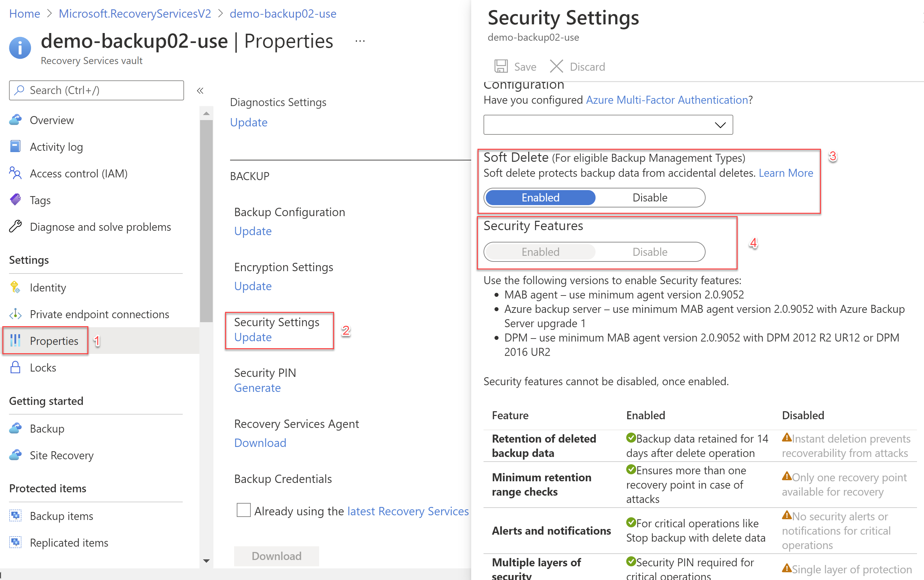
Task: Click Learn More link for Soft Delete
Action: click(786, 173)
